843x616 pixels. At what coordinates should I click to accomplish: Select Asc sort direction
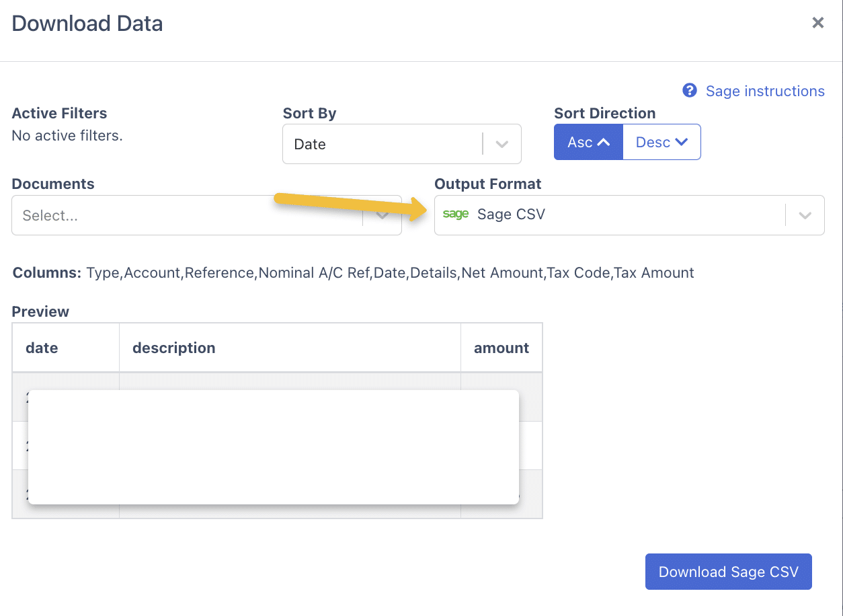pyautogui.click(x=588, y=142)
